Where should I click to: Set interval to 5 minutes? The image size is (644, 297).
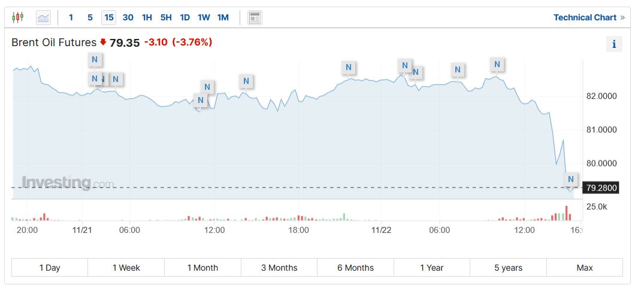90,17
